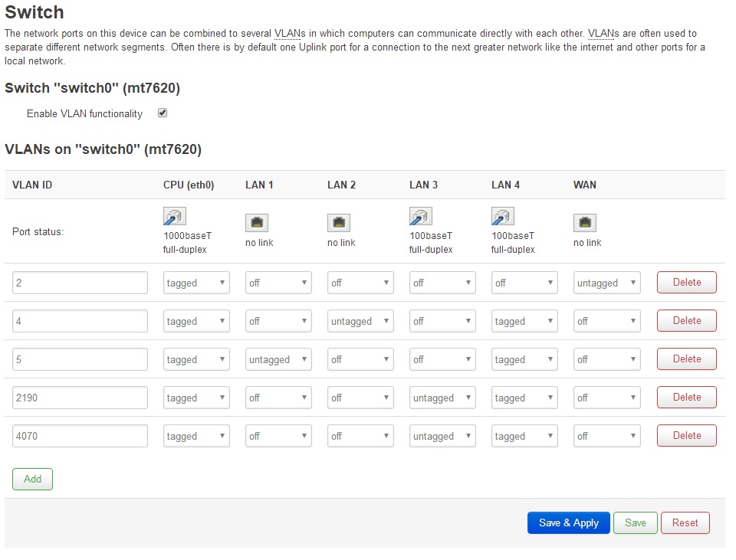Click the WAN no-link port icon
This screenshot has width=736, height=560.
[584, 221]
